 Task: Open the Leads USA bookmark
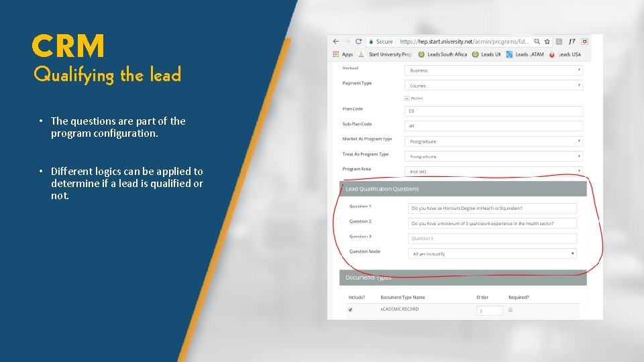click(x=570, y=54)
